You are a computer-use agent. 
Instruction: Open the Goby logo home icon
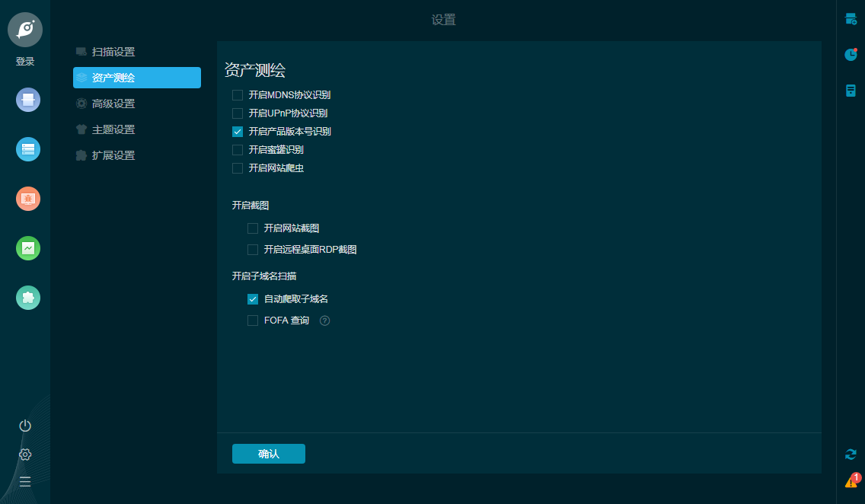(x=25, y=30)
